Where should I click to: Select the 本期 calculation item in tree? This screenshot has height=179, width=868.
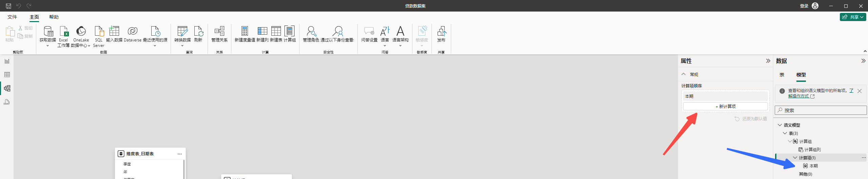[x=813, y=166]
